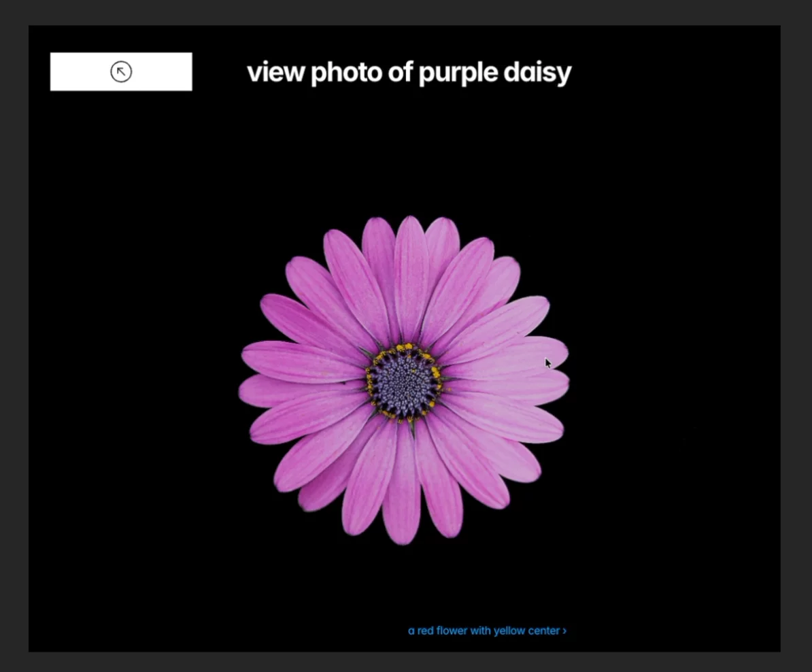Click the word 'red' in the blue link
812x672 pixels.
(425, 631)
